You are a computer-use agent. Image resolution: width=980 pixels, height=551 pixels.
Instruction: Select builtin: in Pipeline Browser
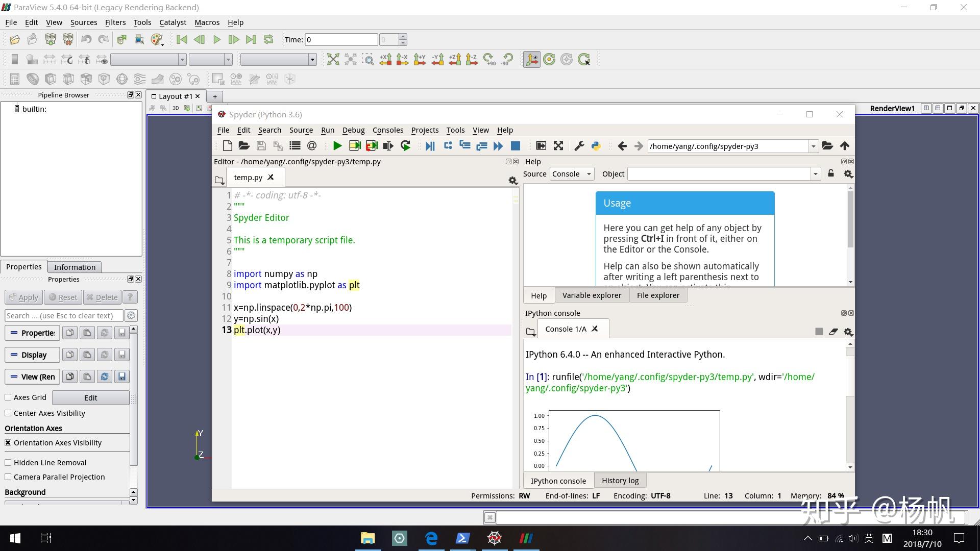pos(34,109)
